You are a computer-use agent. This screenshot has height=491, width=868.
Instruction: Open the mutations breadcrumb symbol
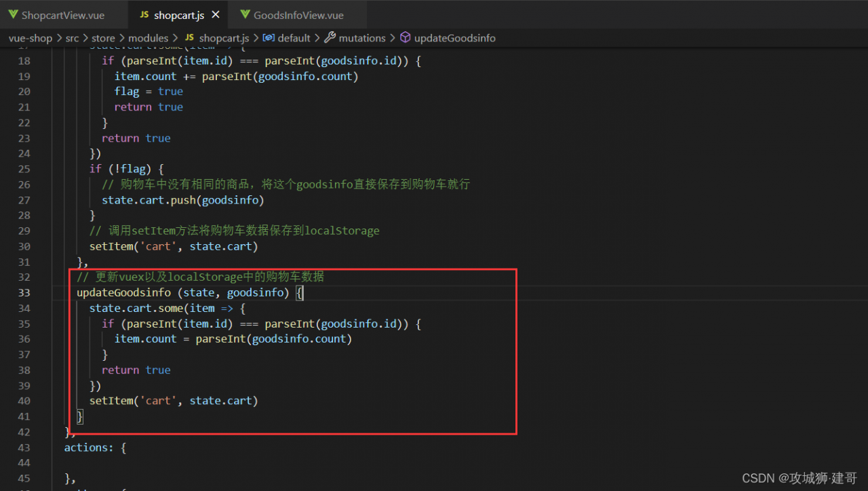coord(362,38)
